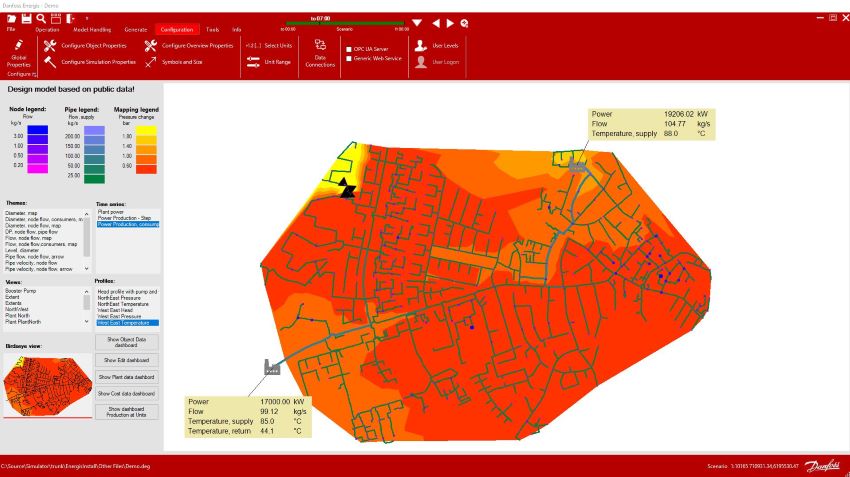Switch to the Generate tab
850x477 pixels.
136,30
